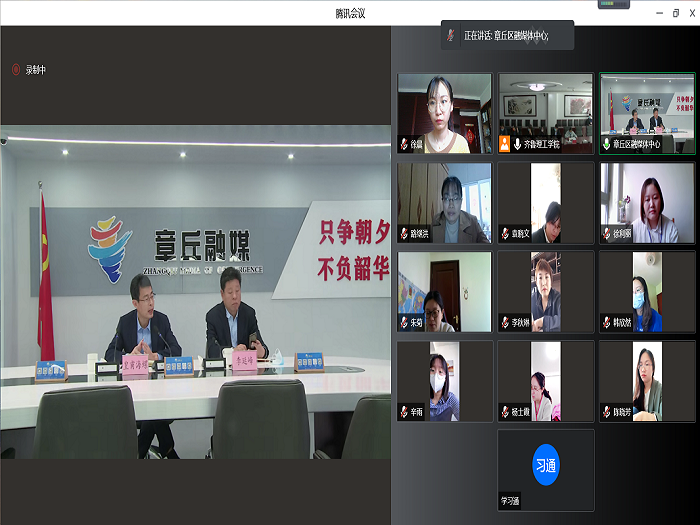Click the red recording indicator icon
700x525 pixels.
tap(16, 70)
